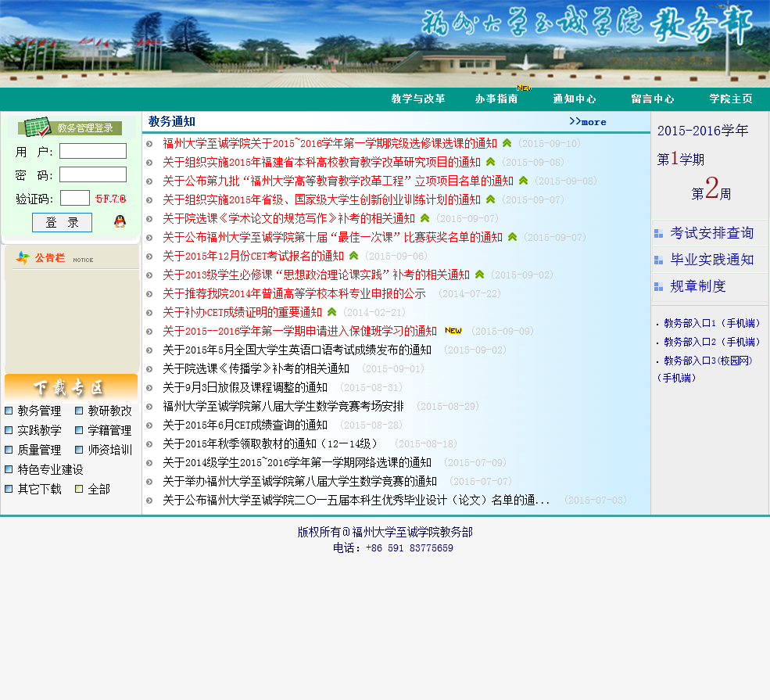Open 教务管理 download category
The width and height of the screenshot is (770, 700).
[39, 411]
